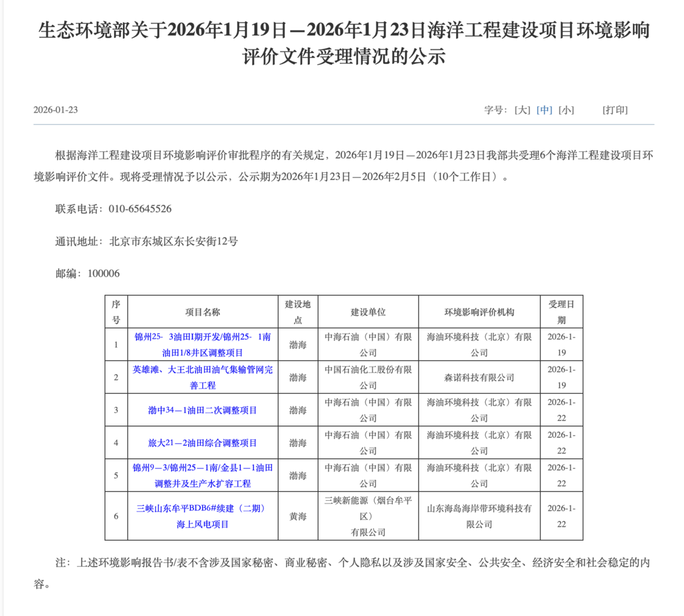
Task: Click the address 北京市东城区东长安街12号
Action: click(x=173, y=241)
